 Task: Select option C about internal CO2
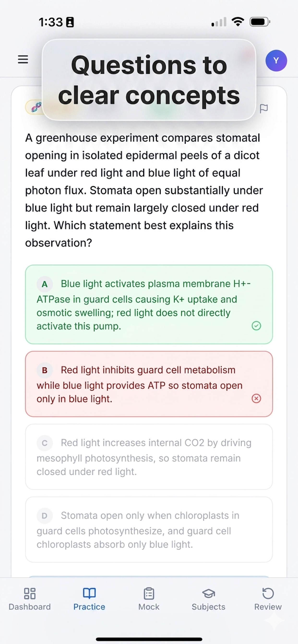[x=149, y=457]
